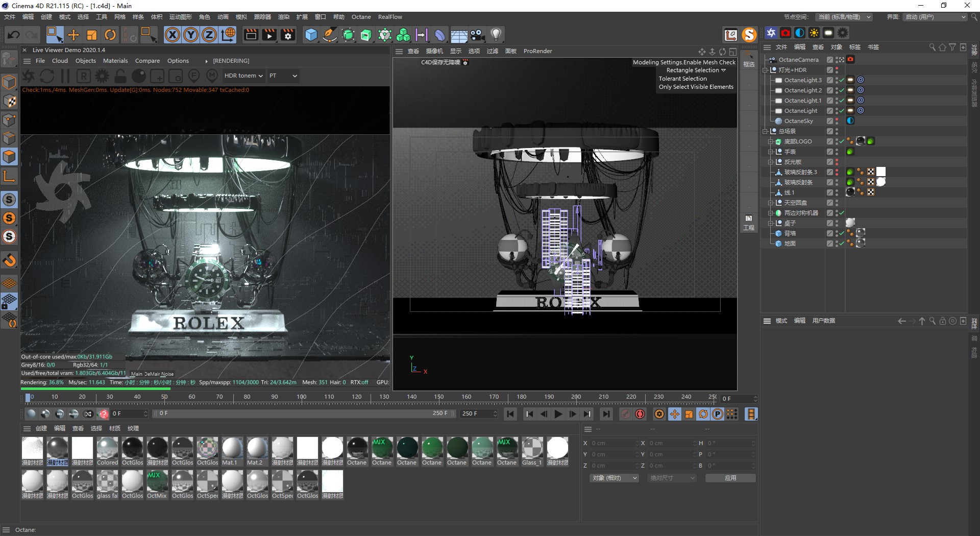The height and width of the screenshot is (536, 980).
Task: Add a Floor environment object
Action: [x=459, y=35]
